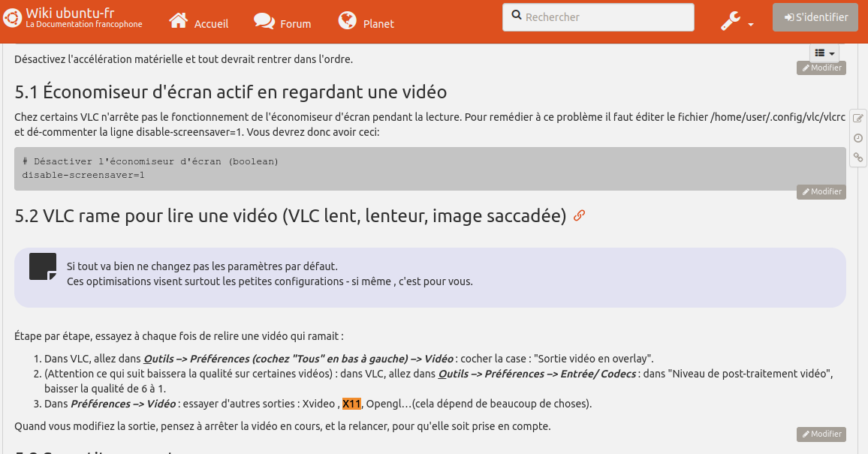The height and width of the screenshot is (454, 868).
Task: Click the sentence Si tout va bien ne changez pas
Action: tap(202, 266)
